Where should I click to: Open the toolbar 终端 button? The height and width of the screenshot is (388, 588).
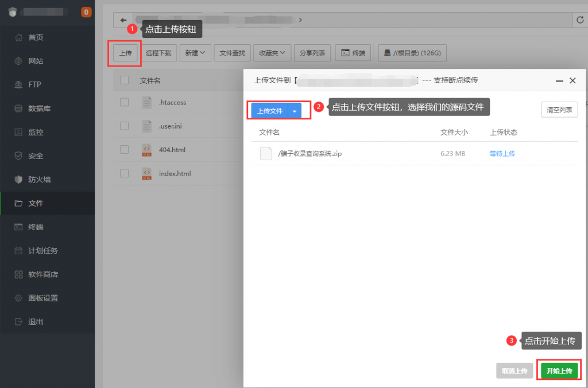pos(353,53)
